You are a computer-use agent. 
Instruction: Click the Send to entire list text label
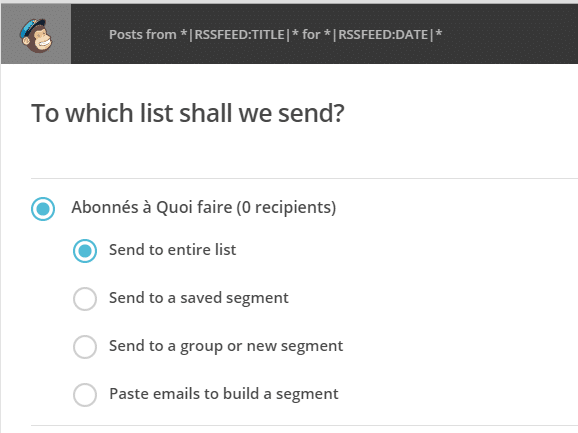point(172,250)
